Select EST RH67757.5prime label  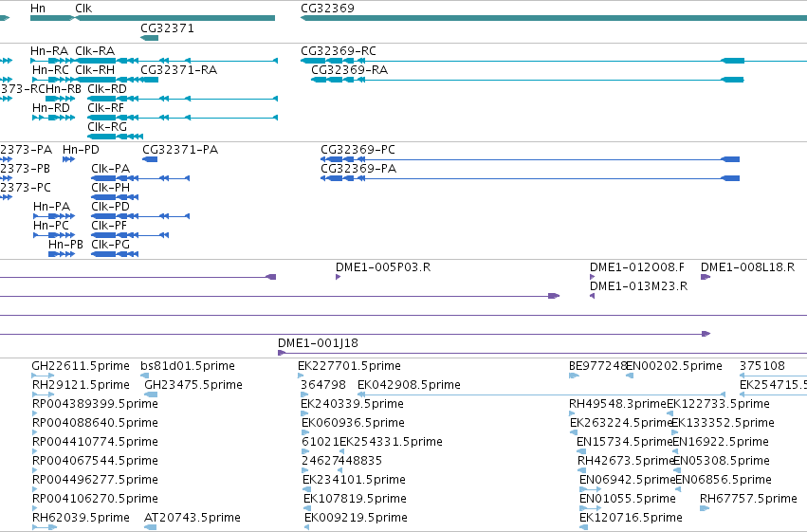(x=748, y=499)
